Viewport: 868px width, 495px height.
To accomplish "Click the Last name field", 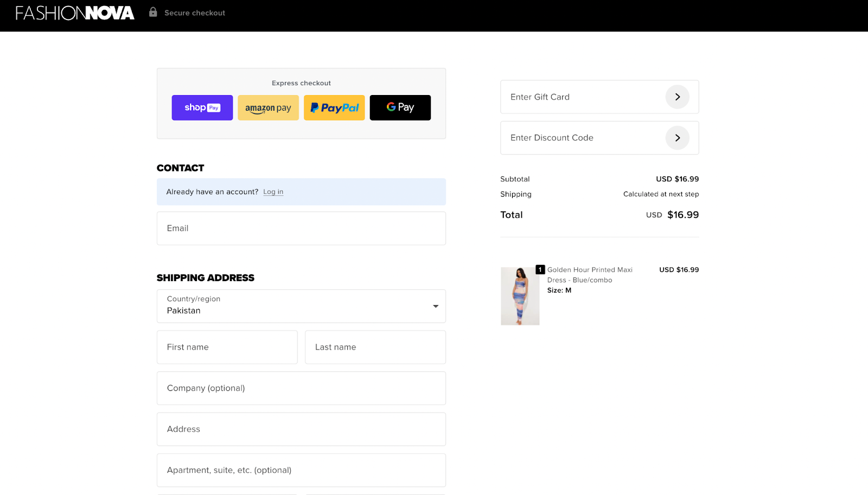I will pyautogui.click(x=375, y=347).
